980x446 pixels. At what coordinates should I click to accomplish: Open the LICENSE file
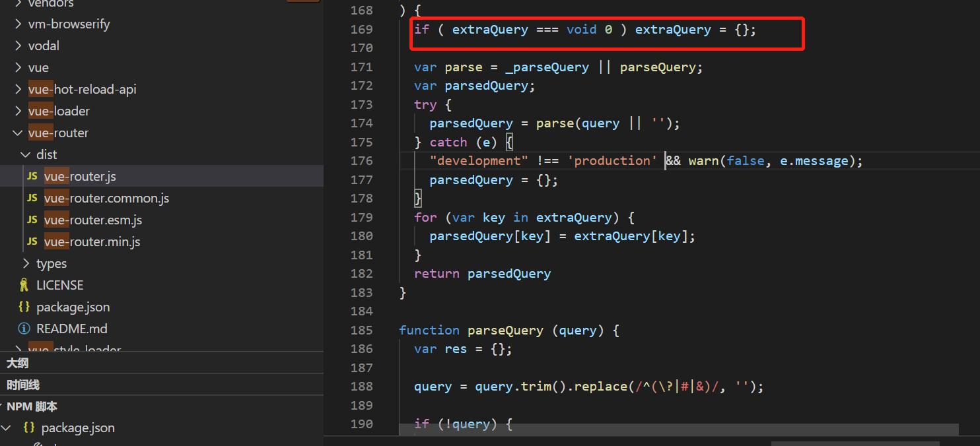[x=60, y=286]
